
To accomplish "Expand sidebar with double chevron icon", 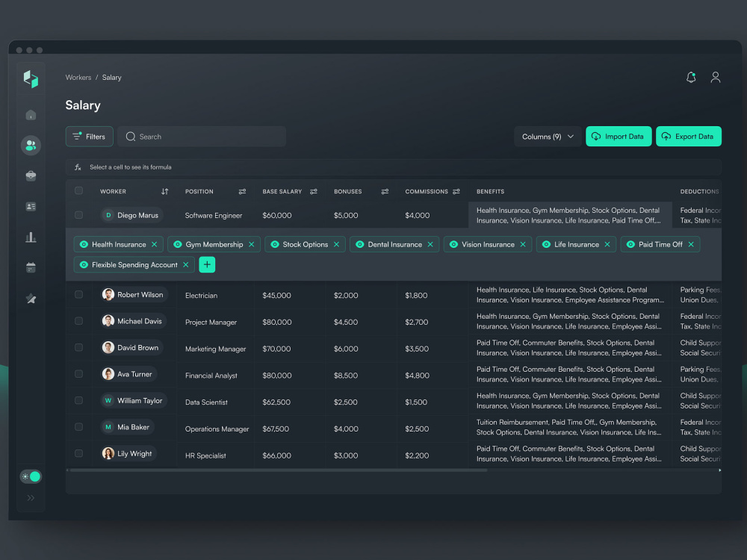I will click(31, 497).
